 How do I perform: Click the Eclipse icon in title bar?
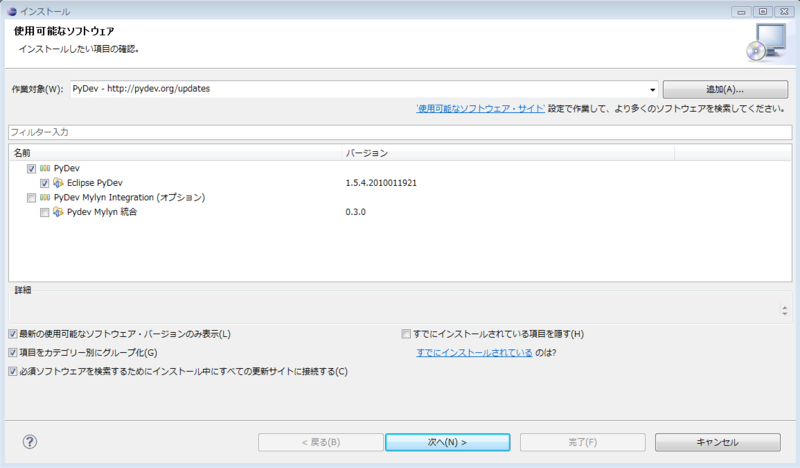[12, 11]
